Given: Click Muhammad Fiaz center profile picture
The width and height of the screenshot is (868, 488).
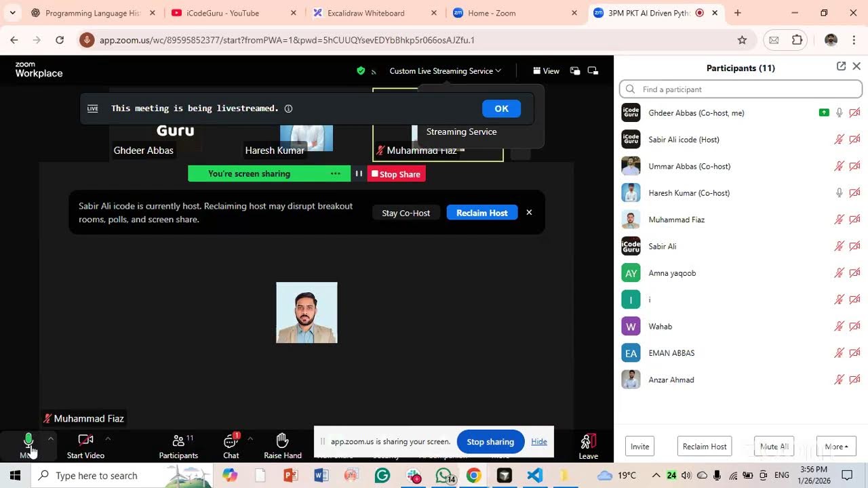Looking at the screenshot, I should (x=307, y=312).
